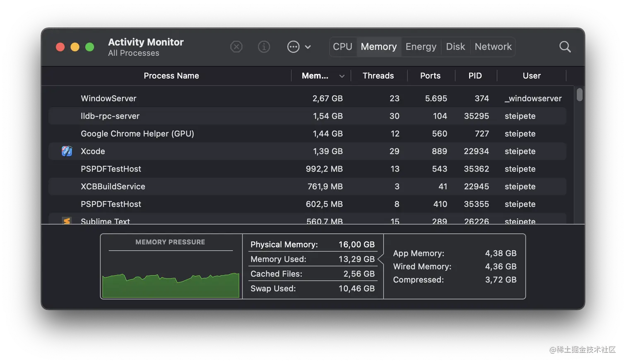Click the 1,54 GB memory value
This screenshot has width=626, height=364.
328,116
